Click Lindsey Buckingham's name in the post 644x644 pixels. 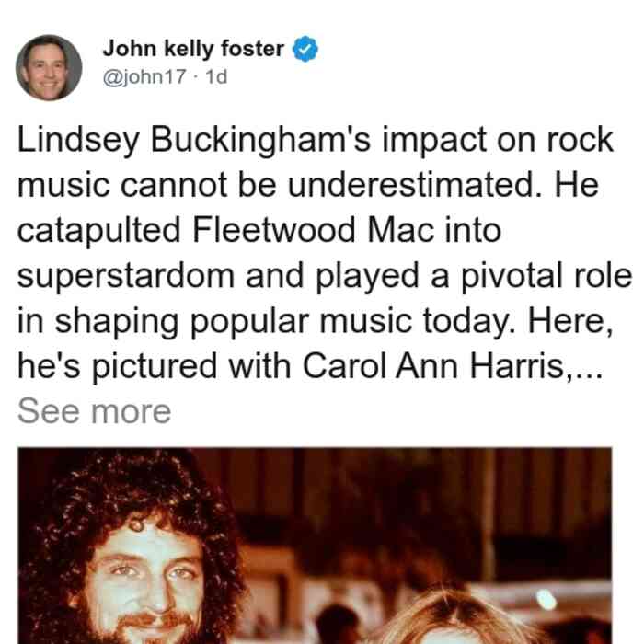click(193, 141)
